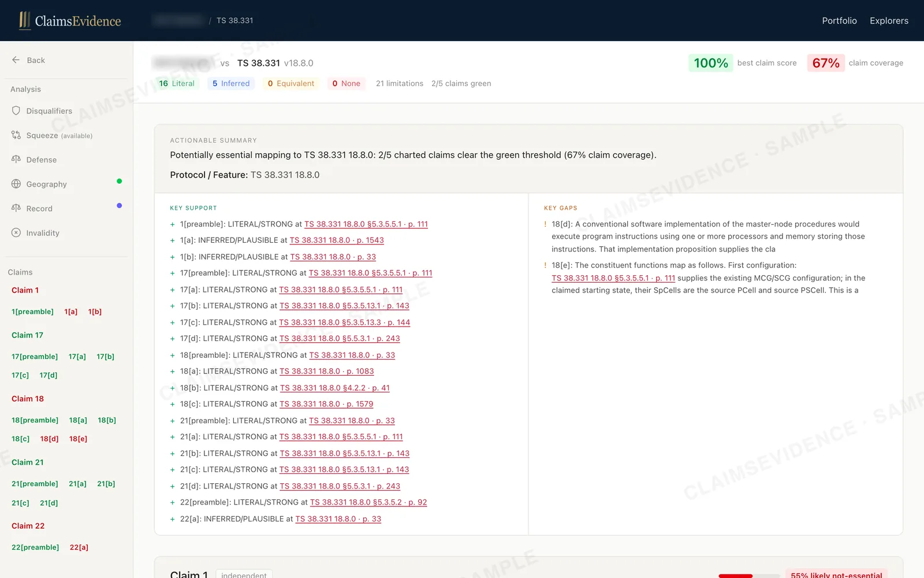Image resolution: width=924 pixels, height=578 pixels.
Task: Open Explorers in top navigation
Action: point(889,21)
